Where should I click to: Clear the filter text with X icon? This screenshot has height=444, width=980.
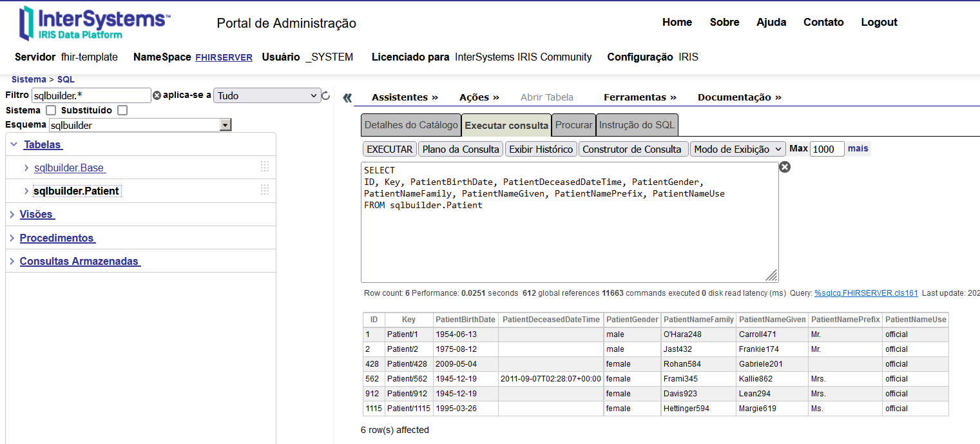click(157, 95)
